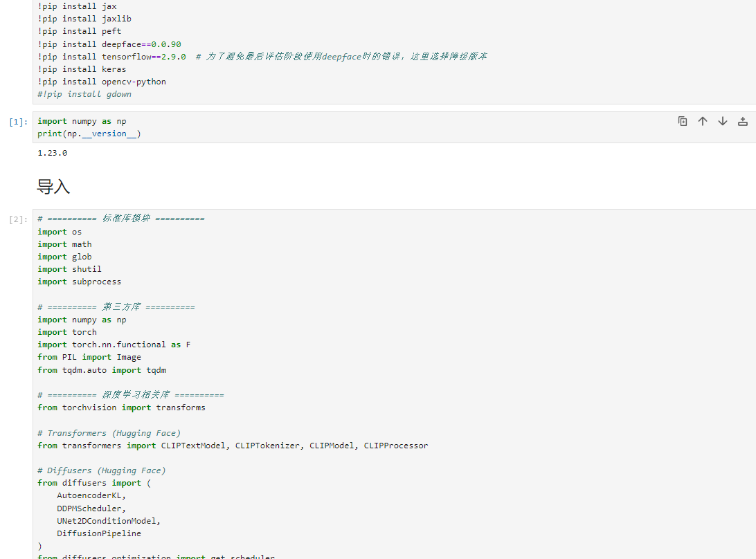Click the 'import torch.nn.functional as F' line
This screenshot has width=756, height=559.
click(114, 345)
